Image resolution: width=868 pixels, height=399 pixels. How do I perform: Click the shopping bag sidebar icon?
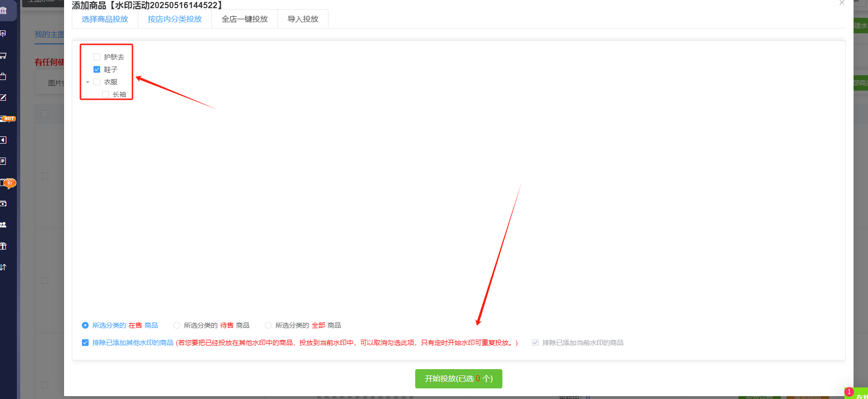3,76
